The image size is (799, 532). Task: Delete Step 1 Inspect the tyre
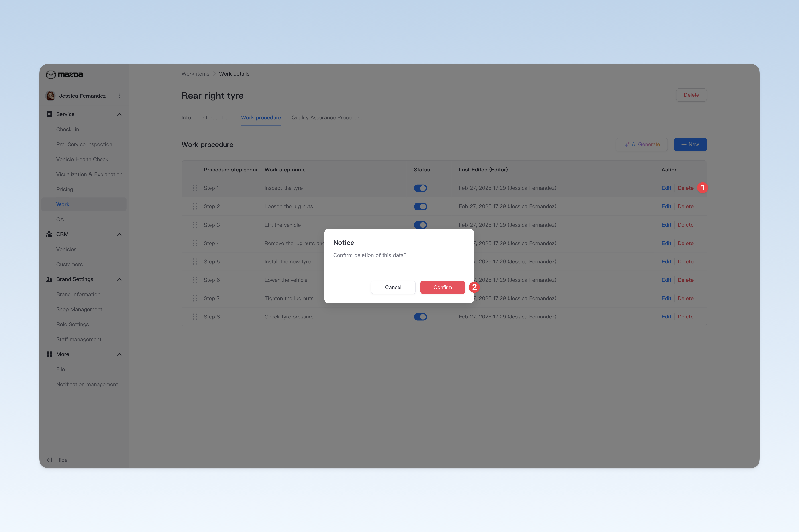(685, 188)
